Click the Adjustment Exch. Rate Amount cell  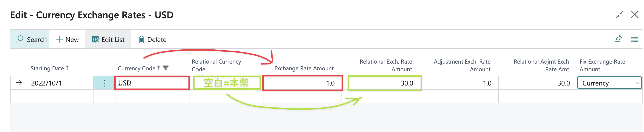[459, 83]
